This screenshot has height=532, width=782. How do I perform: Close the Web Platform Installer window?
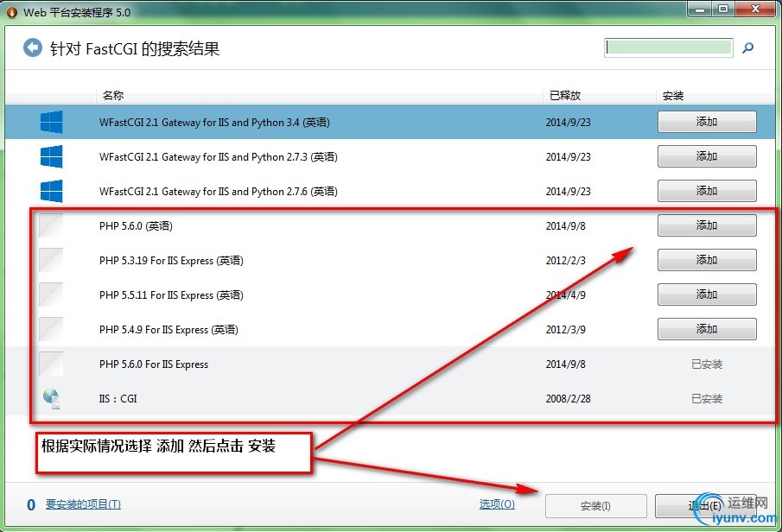coord(755,9)
